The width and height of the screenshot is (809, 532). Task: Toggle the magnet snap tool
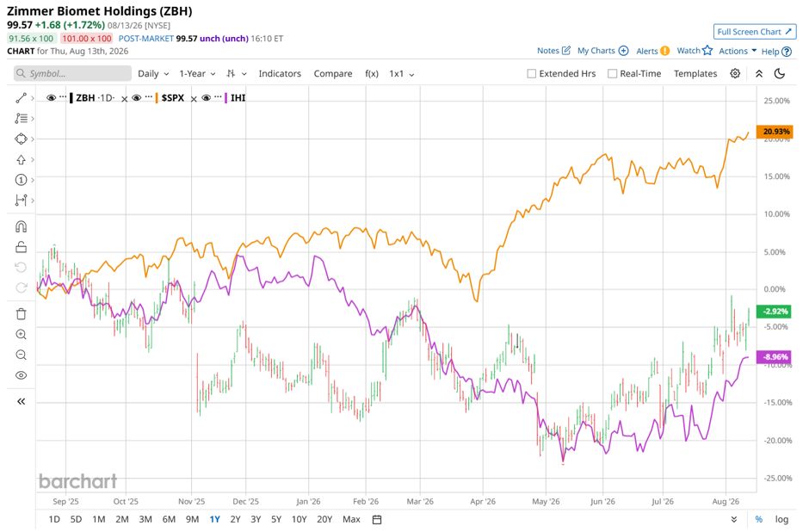click(x=21, y=226)
